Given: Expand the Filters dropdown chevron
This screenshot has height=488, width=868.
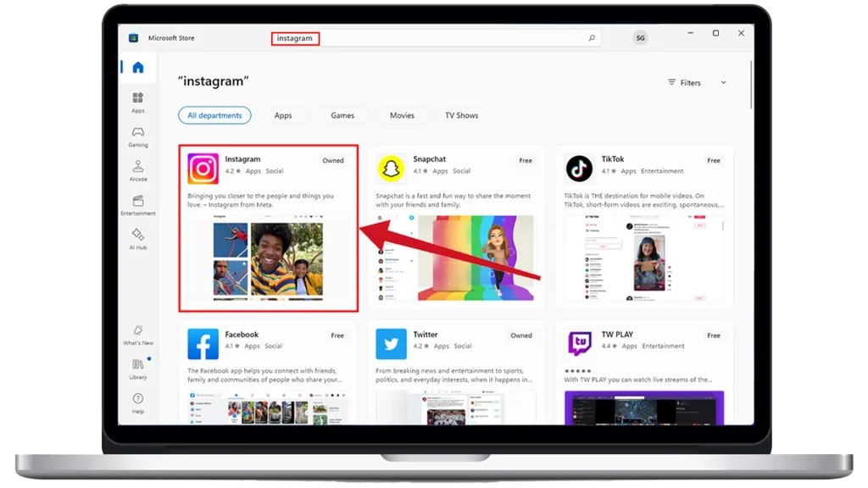Looking at the screenshot, I should [x=723, y=82].
